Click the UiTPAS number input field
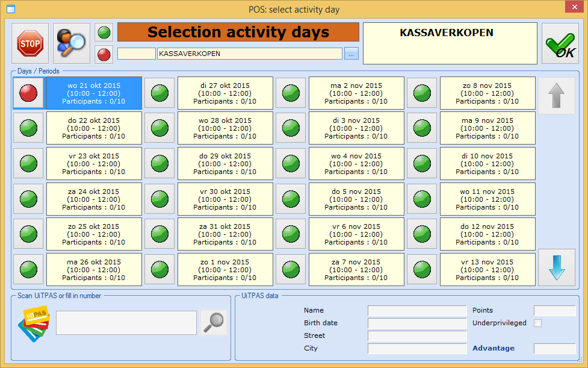The image size is (588, 368). pos(126,323)
